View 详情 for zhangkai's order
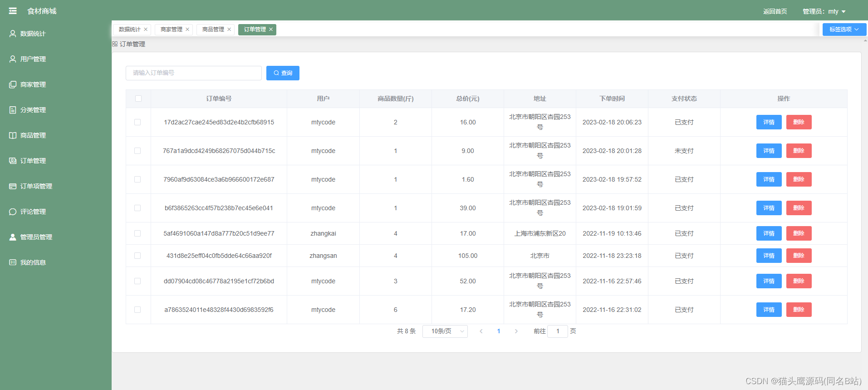868x390 pixels. pos(769,233)
